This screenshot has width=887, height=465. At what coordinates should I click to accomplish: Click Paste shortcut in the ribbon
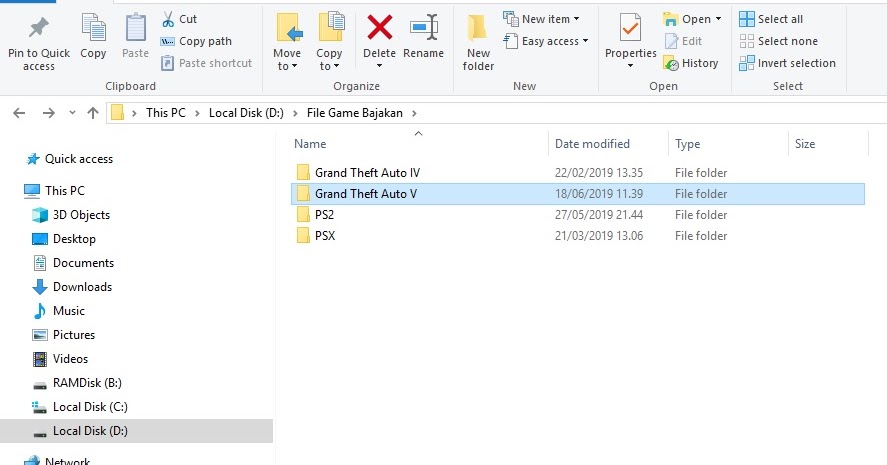click(x=206, y=63)
